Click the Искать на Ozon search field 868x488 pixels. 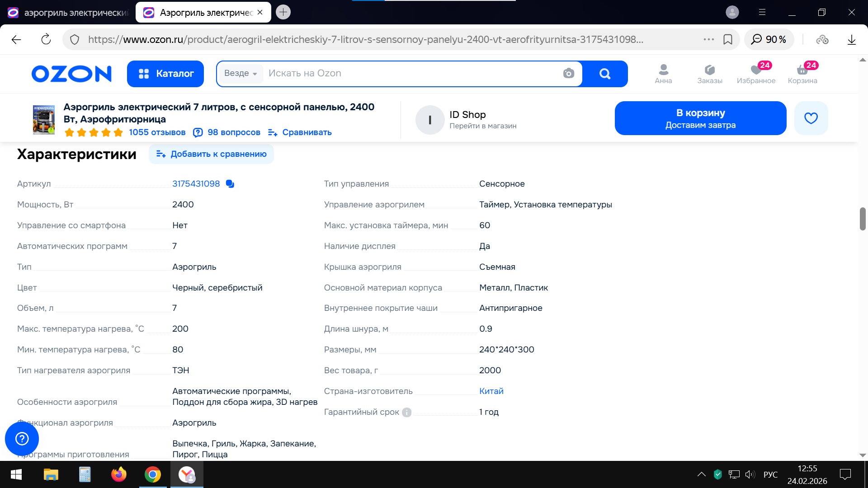pos(407,73)
